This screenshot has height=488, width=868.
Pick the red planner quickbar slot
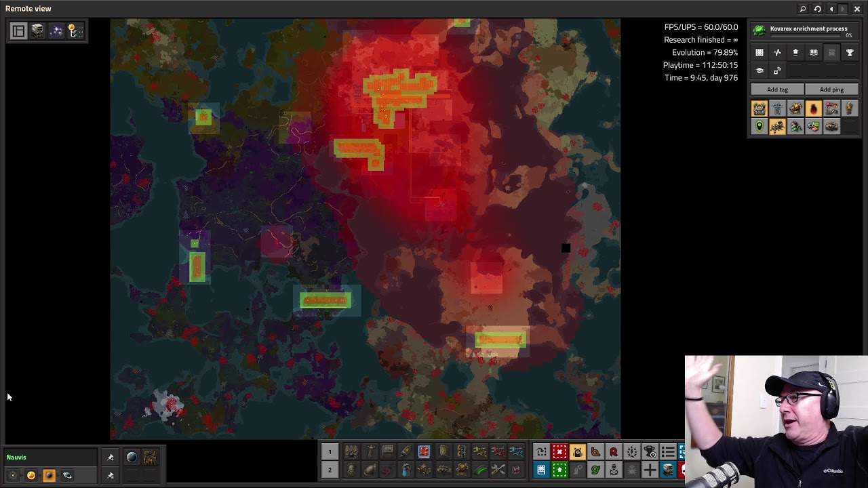coord(425,452)
